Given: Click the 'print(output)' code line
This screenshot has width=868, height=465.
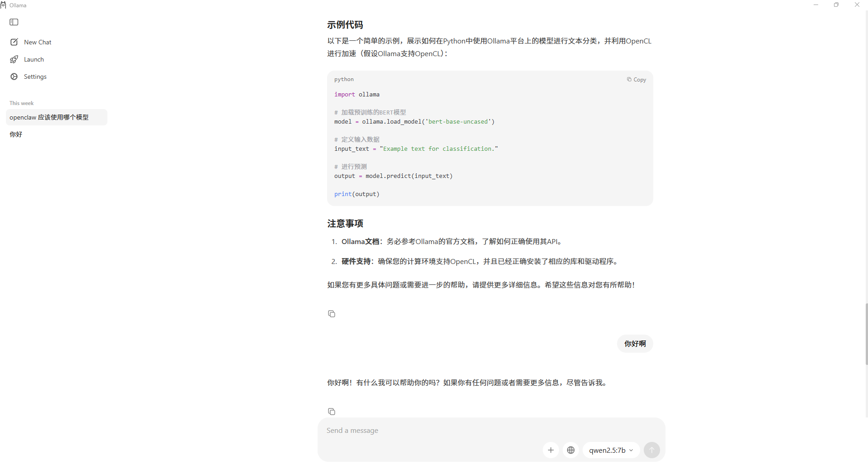Looking at the screenshot, I should tap(357, 194).
